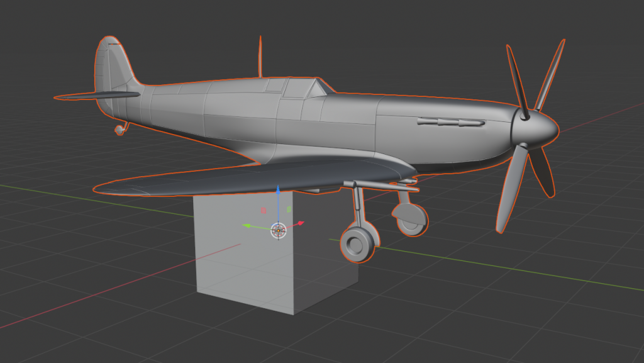
Task: Click the engine exhaust pipes
Action: pos(450,121)
